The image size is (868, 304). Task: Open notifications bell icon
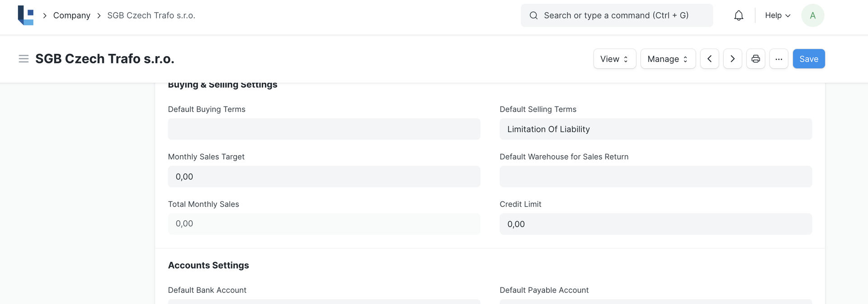[x=738, y=15]
